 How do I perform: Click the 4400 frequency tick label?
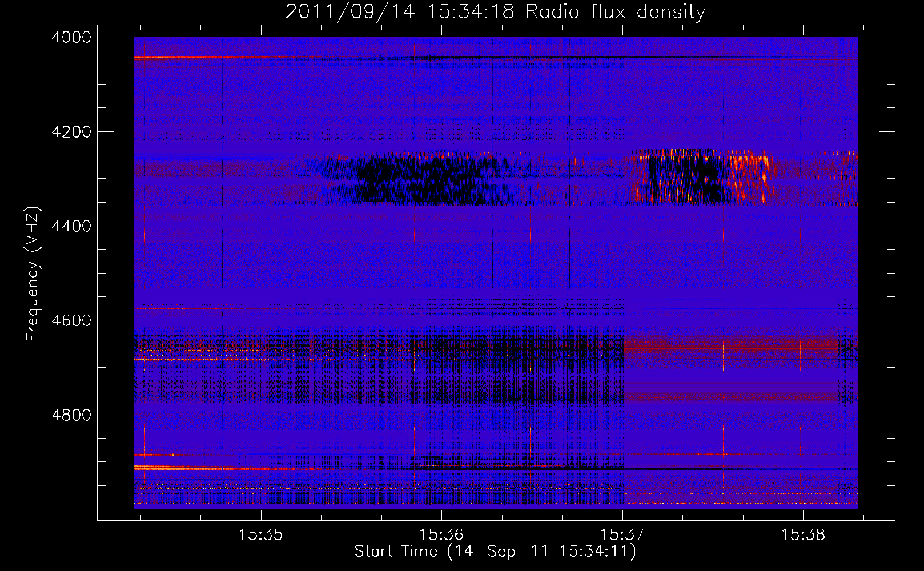pos(71,226)
